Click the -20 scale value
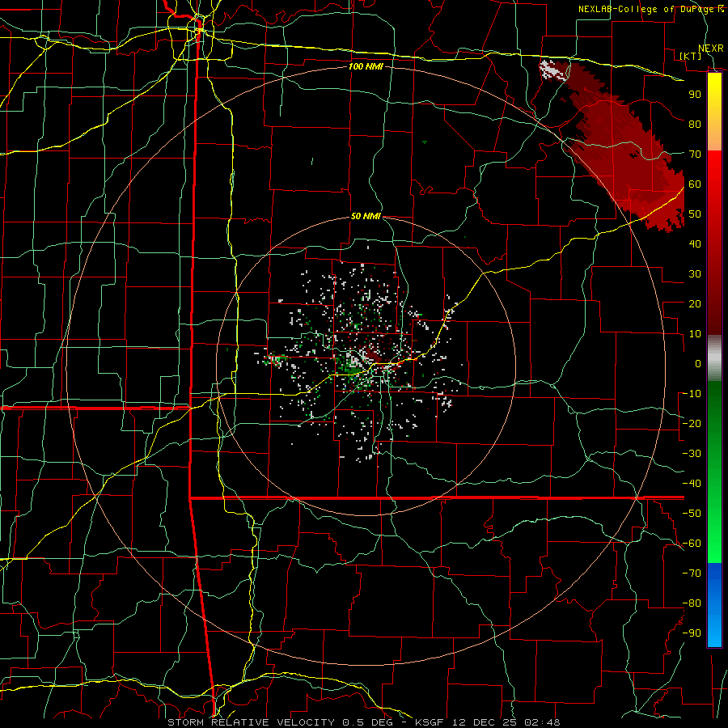Screen dimensions: 728x728 (x=692, y=423)
